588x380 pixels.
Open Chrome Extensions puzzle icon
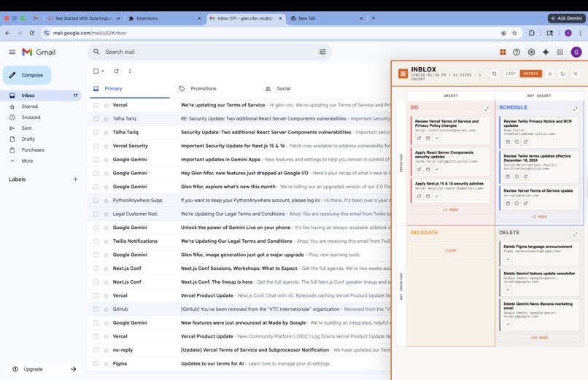point(531,33)
